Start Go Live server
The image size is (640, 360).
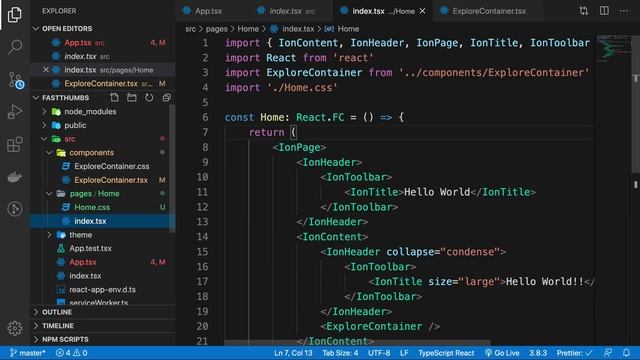[x=502, y=353]
